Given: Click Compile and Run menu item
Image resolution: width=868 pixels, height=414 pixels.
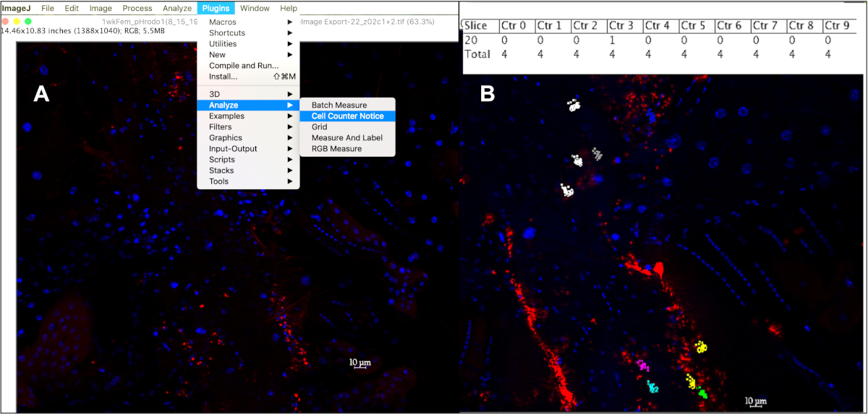Looking at the screenshot, I should click(243, 66).
